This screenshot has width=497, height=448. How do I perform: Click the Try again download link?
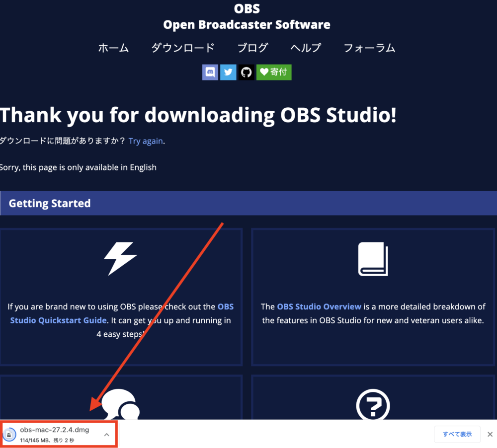(x=146, y=141)
